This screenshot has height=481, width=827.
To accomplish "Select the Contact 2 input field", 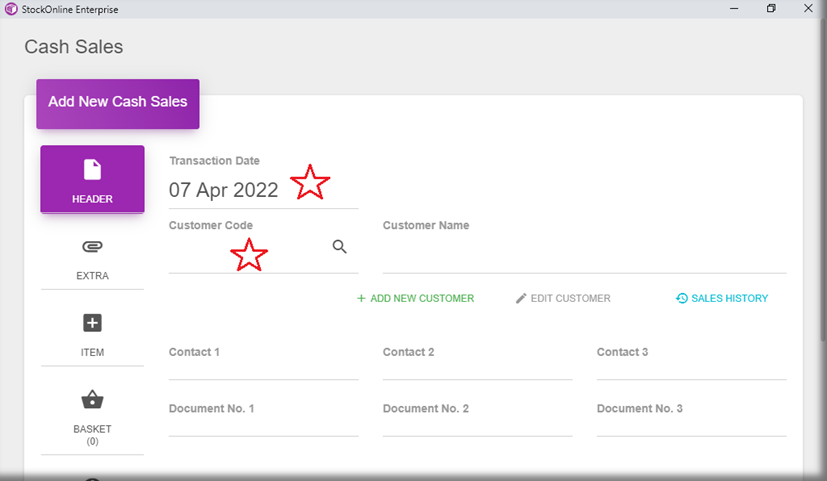I will coord(477,369).
